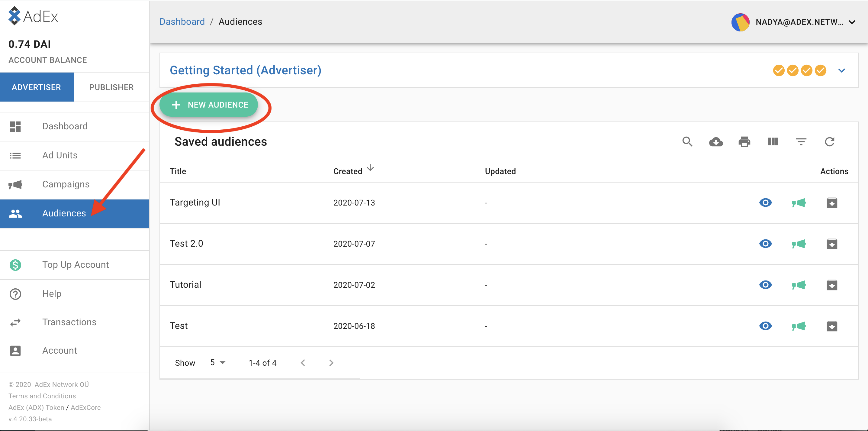The width and height of the screenshot is (868, 431).
Task: Open Dashboard from the sidebar
Action: pyautogui.click(x=75, y=126)
